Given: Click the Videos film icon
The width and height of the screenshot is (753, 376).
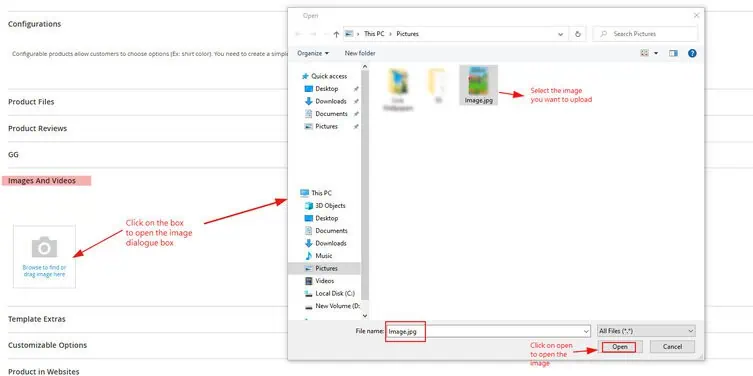Looking at the screenshot, I should 309,281.
